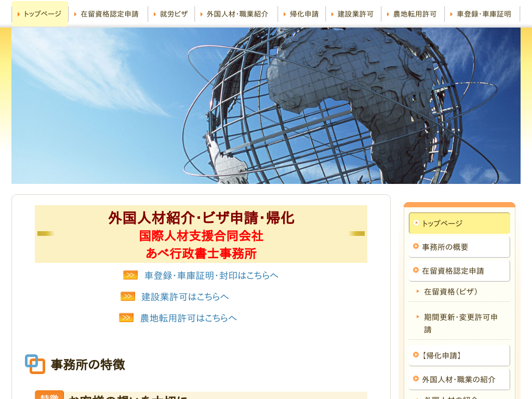This screenshot has width=532, height=399.
Task: Open 農地転用許可 in the top navigation
Action: tap(413, 14)
